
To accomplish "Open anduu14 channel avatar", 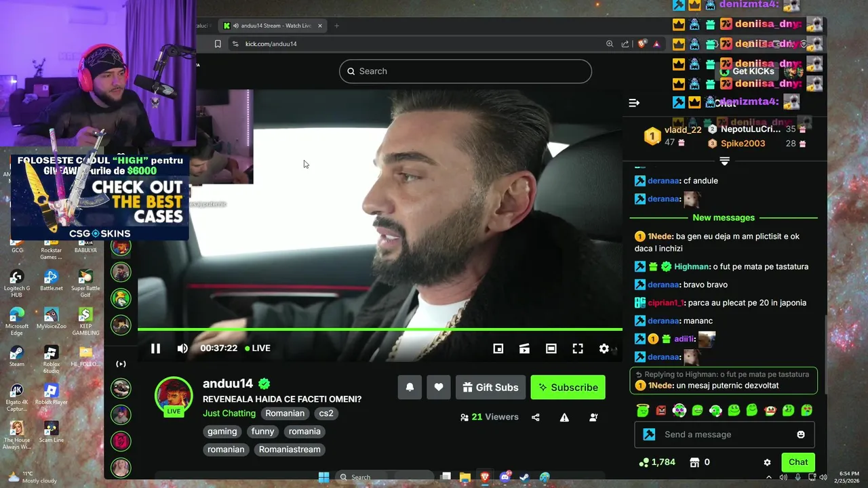I will coord(174,396).
